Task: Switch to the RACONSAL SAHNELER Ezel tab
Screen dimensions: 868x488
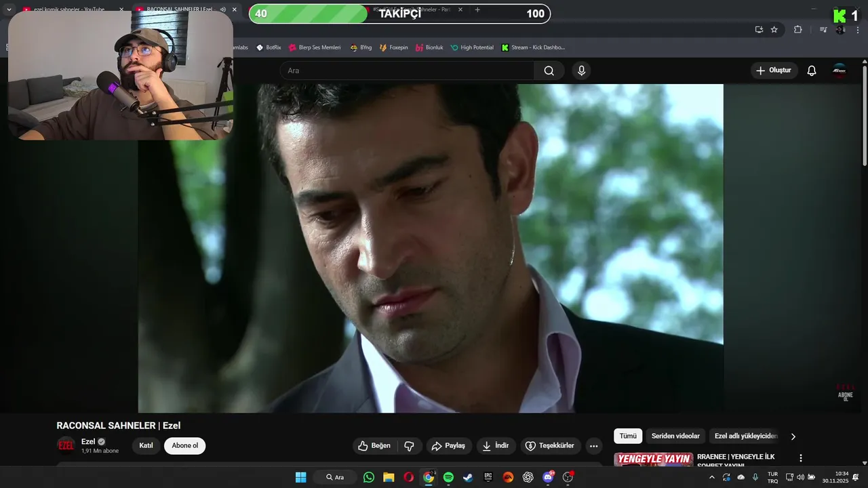Action: coord(180,9)
